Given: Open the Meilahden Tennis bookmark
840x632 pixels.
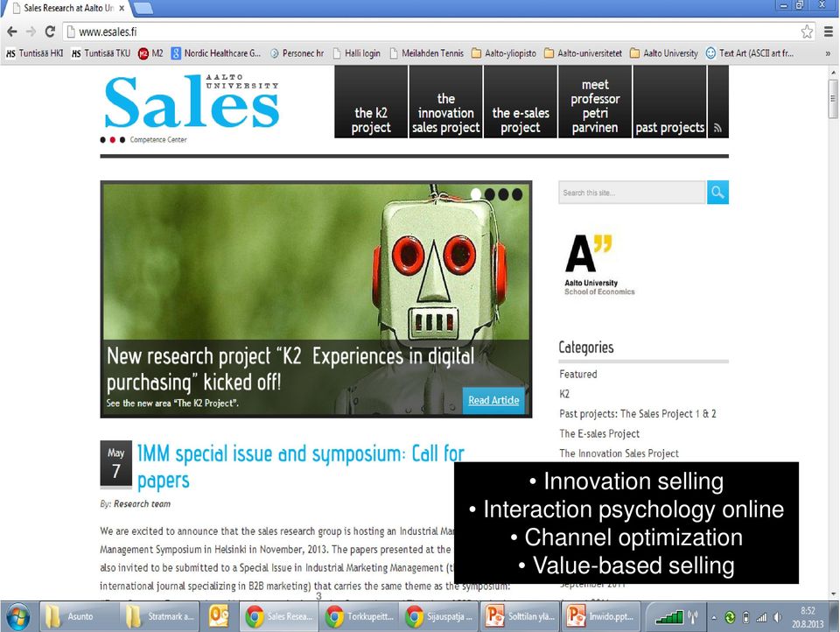Looking at the screenshot, I should [x=426, y=53].
